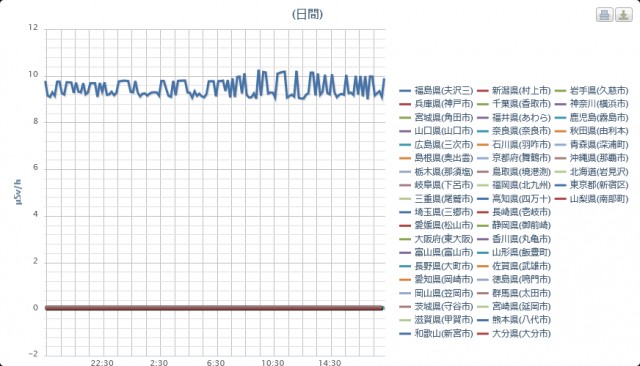Screen dimensions: 640x366
Task: Download the chart using the export icon
Action: [x=624, y=15]
